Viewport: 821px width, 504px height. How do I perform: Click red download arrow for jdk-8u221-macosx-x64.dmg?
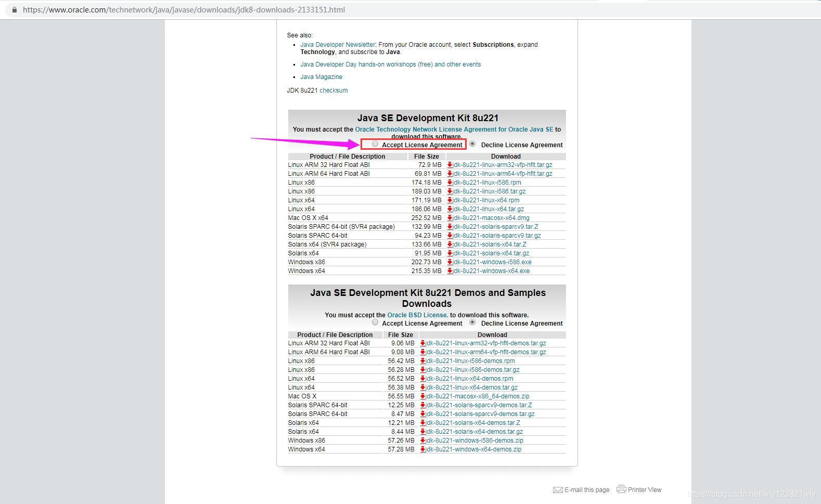click(x=450, y=218)
